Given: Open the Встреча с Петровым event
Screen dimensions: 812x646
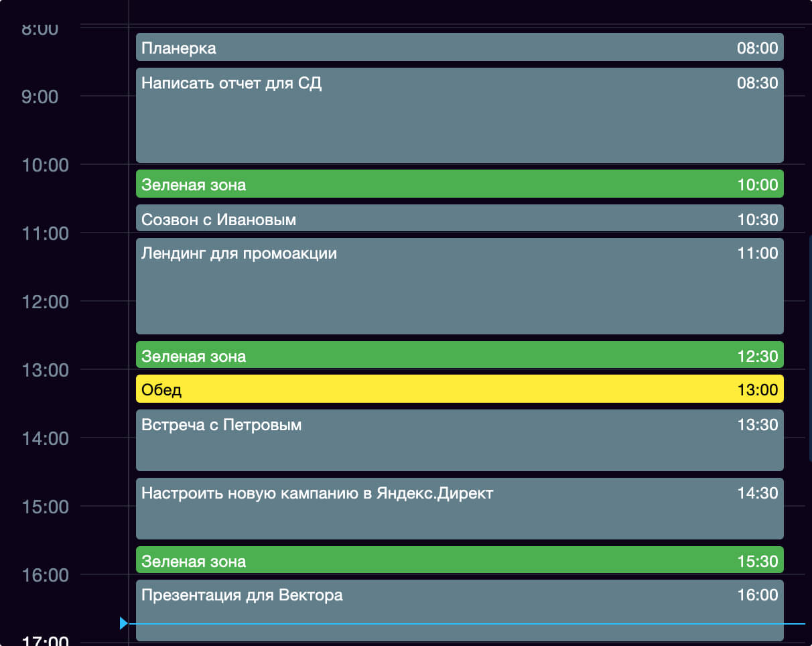Looking at the screenshot, I should [x=460, y=440].
